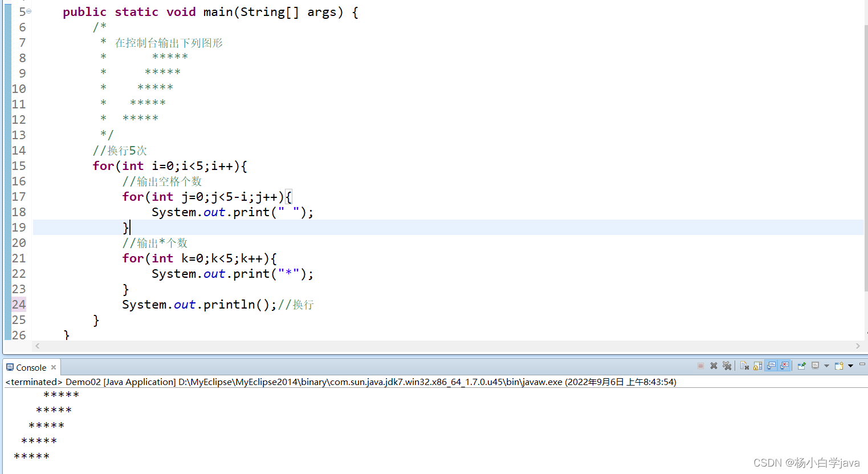Click Display Selected Console icon
Viewport: 868px width, 474px height.
tap(815, 366)
